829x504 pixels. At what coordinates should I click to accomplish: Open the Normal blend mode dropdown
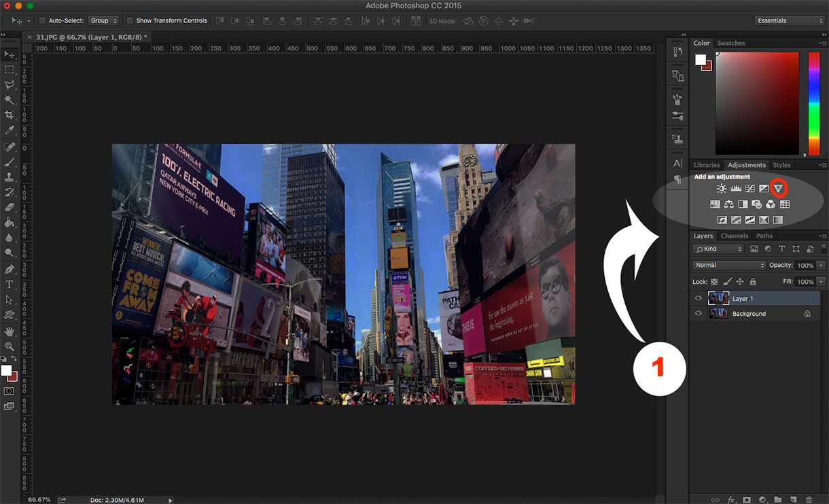tap(729, 265)
